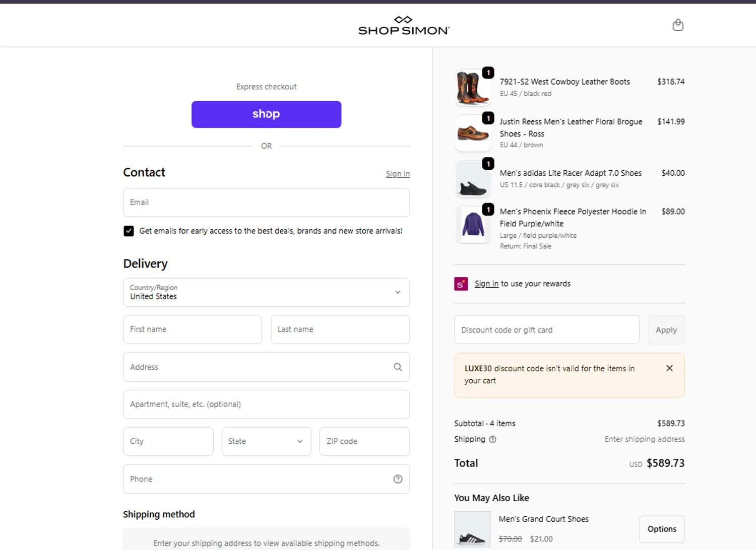This screenshot has height=550, width=756.
Task: Click the You May Also Like heading
Action: pos(491,498)
